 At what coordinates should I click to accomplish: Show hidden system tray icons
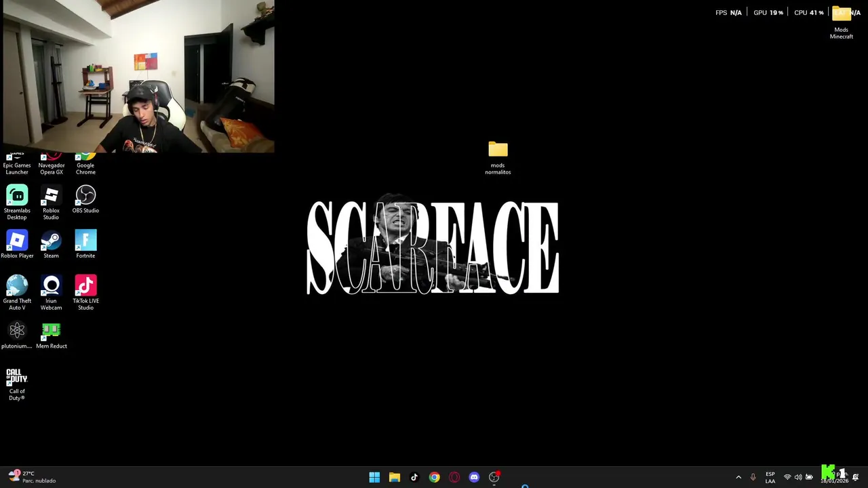pos(738,477)
